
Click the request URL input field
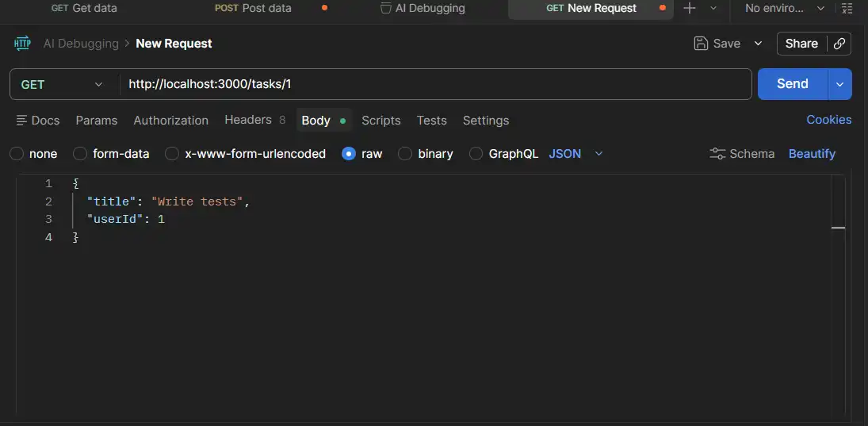pyautogui.click(x=434, y=84)
